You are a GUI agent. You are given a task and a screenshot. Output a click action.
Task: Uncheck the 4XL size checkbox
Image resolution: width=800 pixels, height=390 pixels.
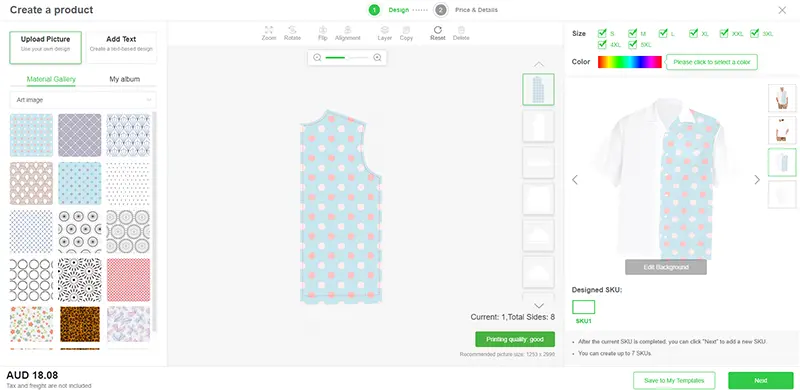coord(602,44)
